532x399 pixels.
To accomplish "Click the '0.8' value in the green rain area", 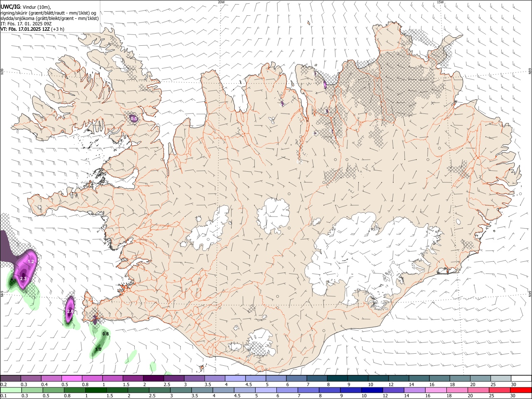I will [x=106, y=334].
